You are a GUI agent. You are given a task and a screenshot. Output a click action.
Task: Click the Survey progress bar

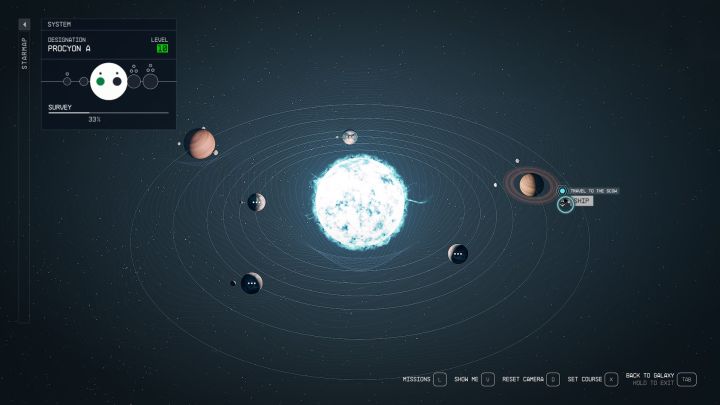(x=108, y=112)
